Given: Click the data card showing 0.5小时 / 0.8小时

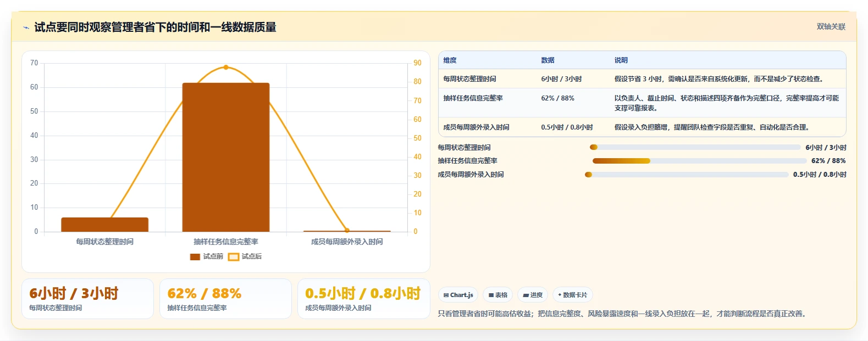Looking at the screenshot, I should coord(363,299).
